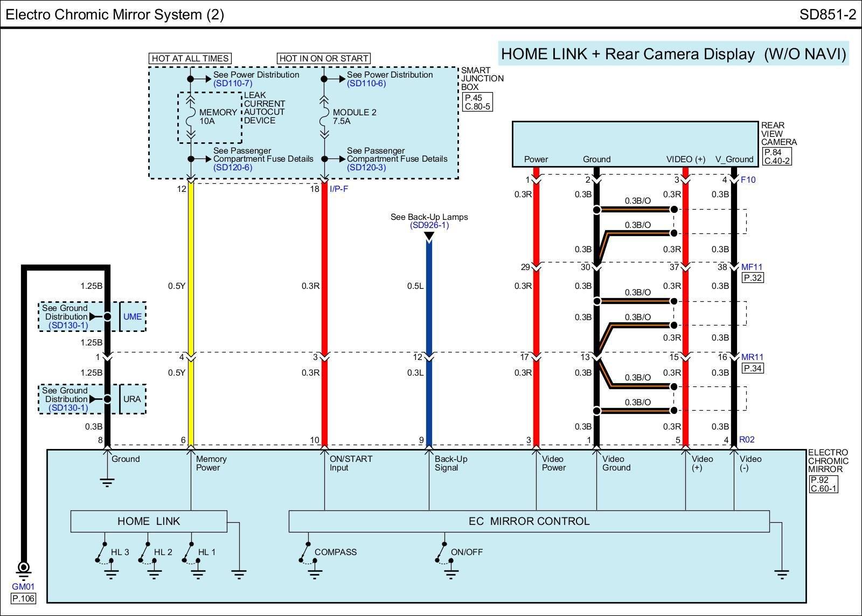Click the EC MIRROR CONTROL block

click(x=529, y=521)
